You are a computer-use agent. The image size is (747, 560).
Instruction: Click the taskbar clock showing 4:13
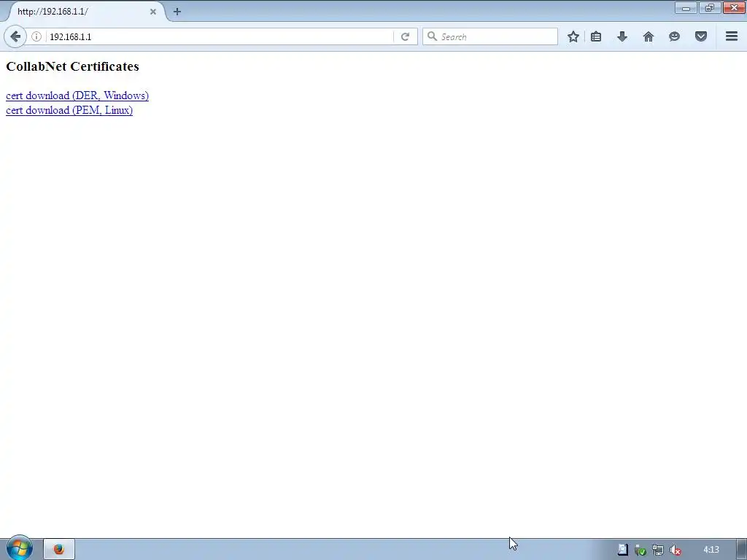coord(711,550)
